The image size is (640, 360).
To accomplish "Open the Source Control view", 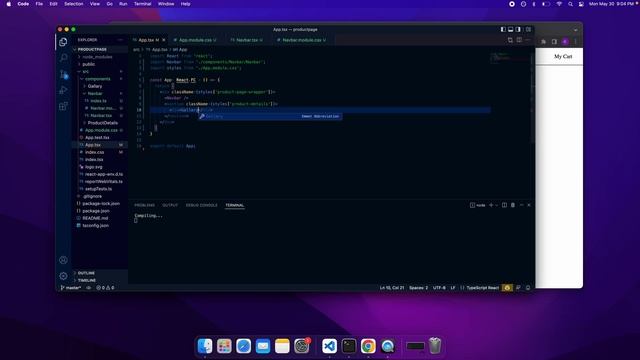I will pos(63,74).
